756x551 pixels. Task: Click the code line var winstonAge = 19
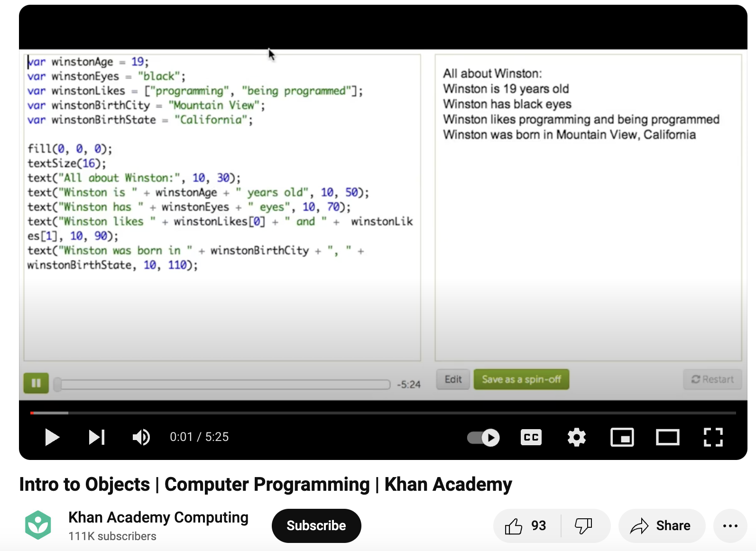click(x=88, y=62)
